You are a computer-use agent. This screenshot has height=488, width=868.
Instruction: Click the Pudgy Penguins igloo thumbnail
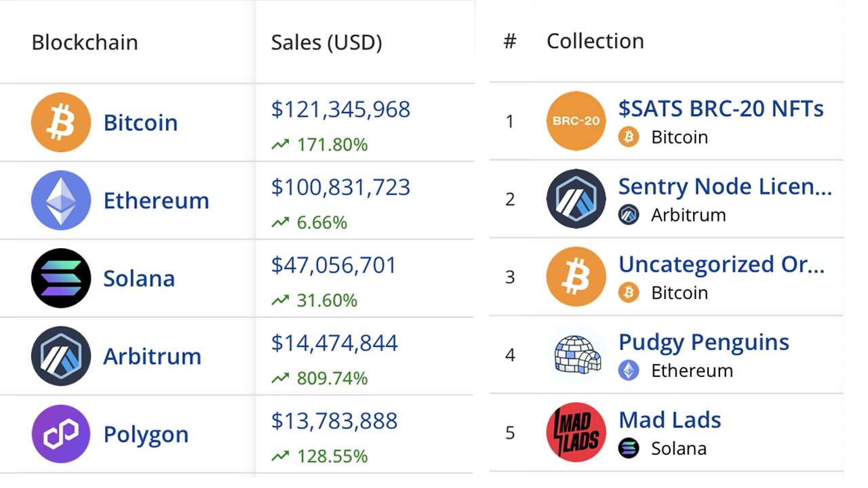coord(576,354)
